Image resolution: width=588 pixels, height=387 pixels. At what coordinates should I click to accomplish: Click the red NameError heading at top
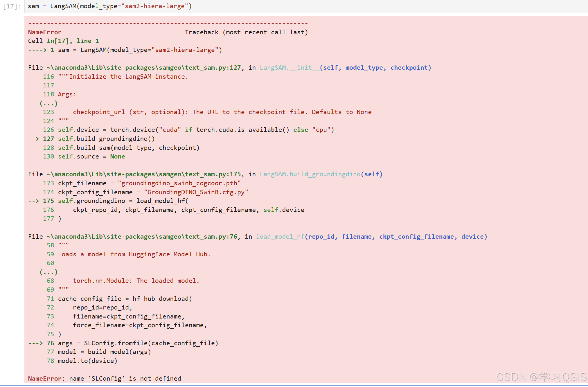(45, 32)
